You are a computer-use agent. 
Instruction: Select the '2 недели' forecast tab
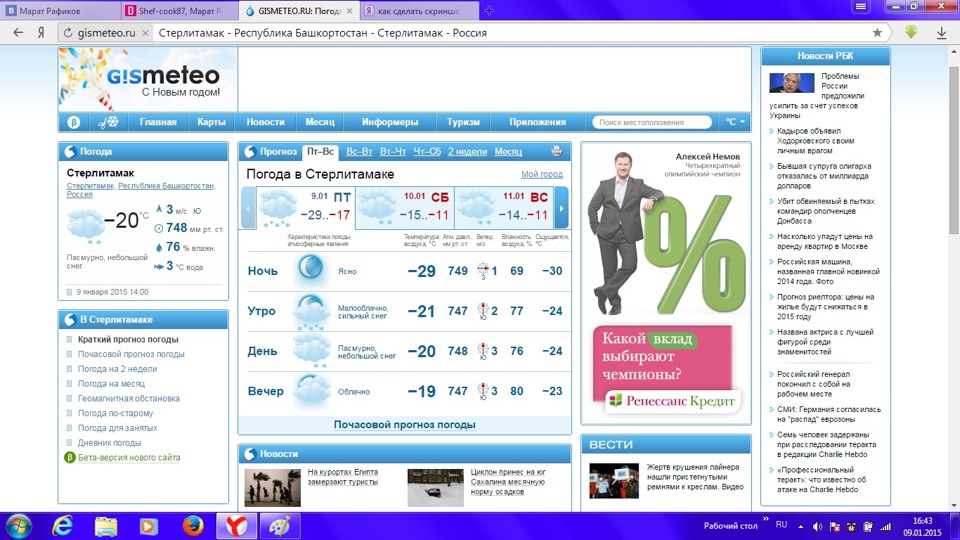point(467,151)
